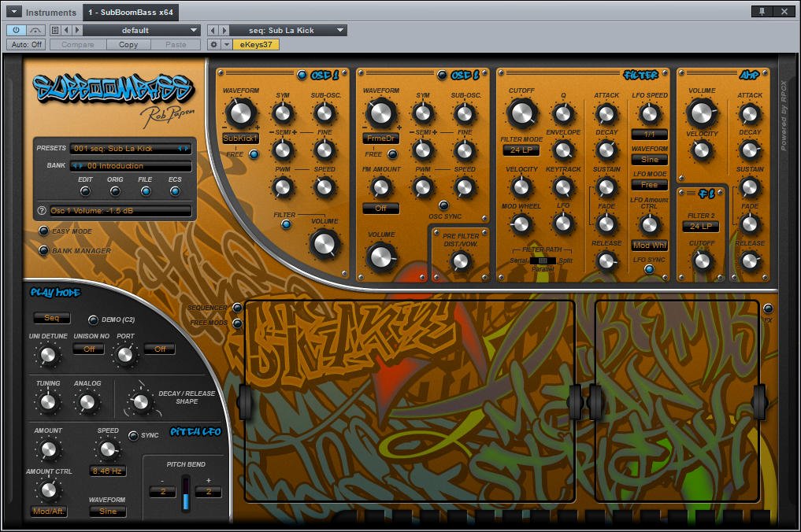
Task: Open OSC 1 SubKick1 waveform selector
Action: tap(240, 139)
